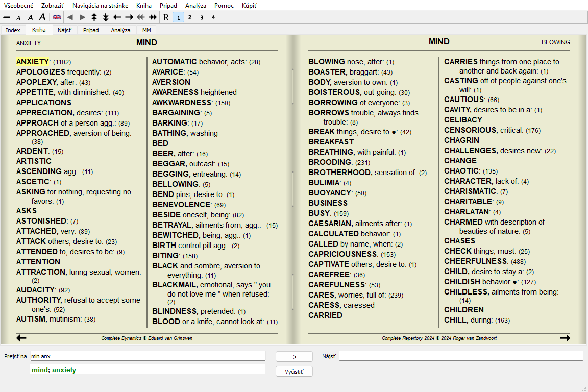588x392 pixels.
Task: Open the Analýza menu
Action: [x=195, y=6]
